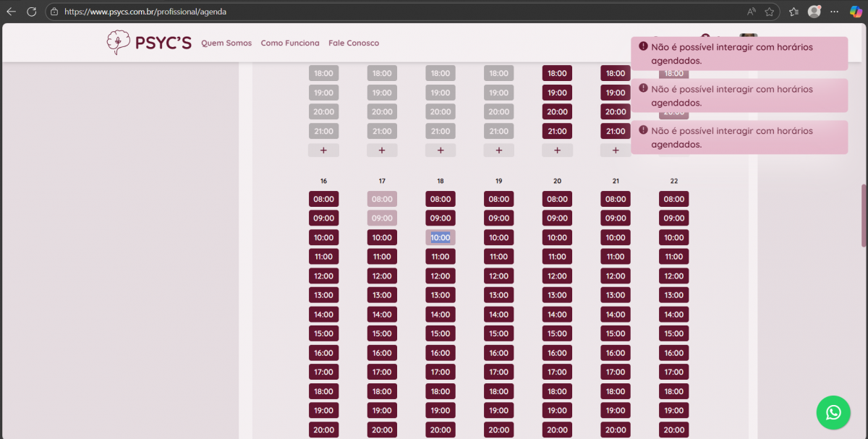This screenshot has height=439, width=868.
Task: Toggle the 08:00 slot on day 17
Action: click(x=382, y=199)
